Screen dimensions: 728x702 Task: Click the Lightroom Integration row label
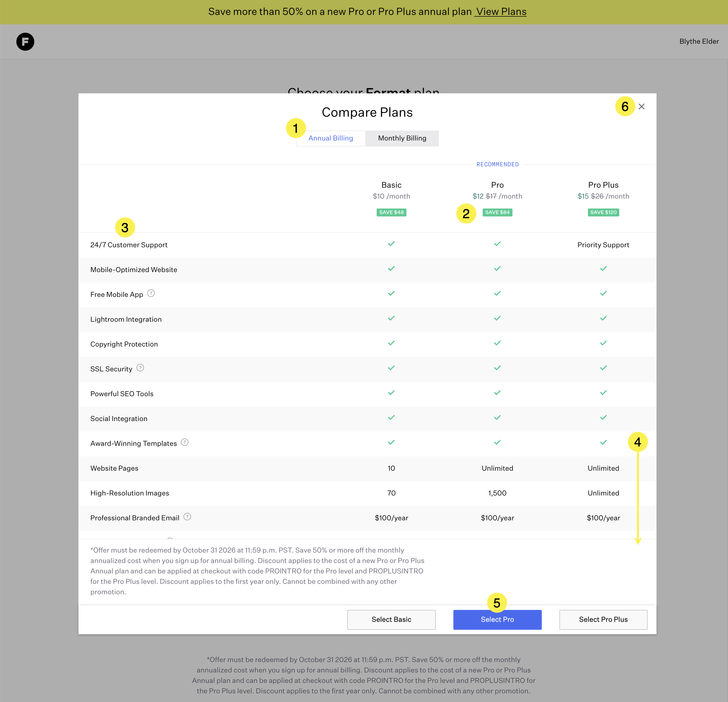pyautogui.click(x=126, y=319)
